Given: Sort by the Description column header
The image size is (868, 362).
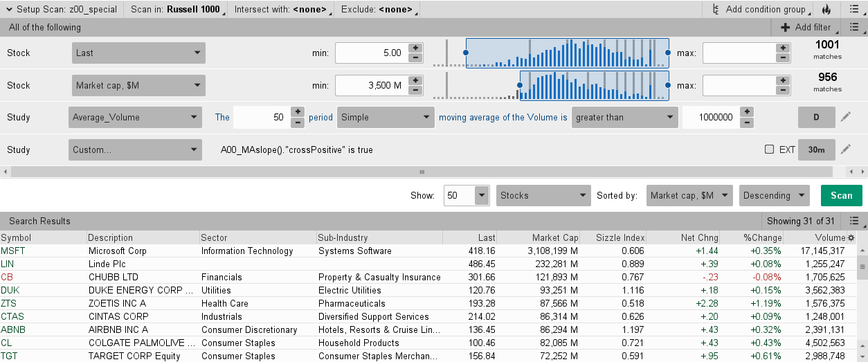Looking at the screenshot, I should pos(143,238).
